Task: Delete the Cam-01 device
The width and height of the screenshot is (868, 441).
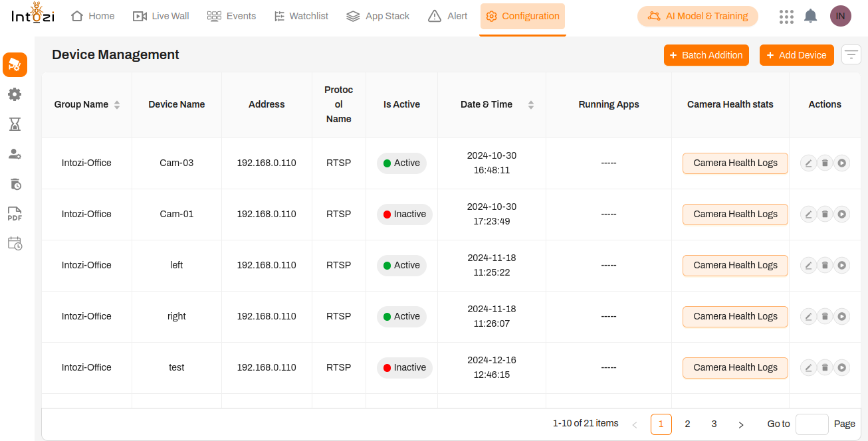Action: (x=825, y=214)
